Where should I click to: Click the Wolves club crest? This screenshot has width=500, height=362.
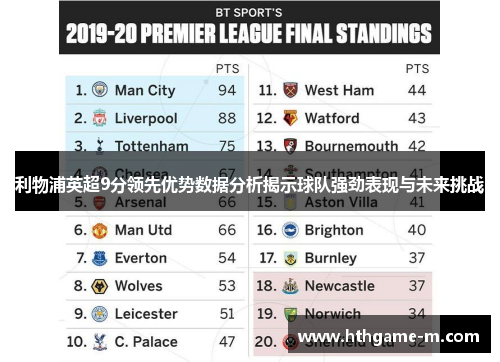click(99, 286)
